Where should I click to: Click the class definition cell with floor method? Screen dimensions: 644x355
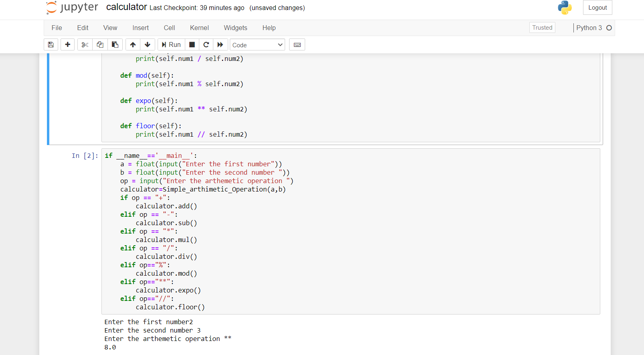[x=351, y=98]
